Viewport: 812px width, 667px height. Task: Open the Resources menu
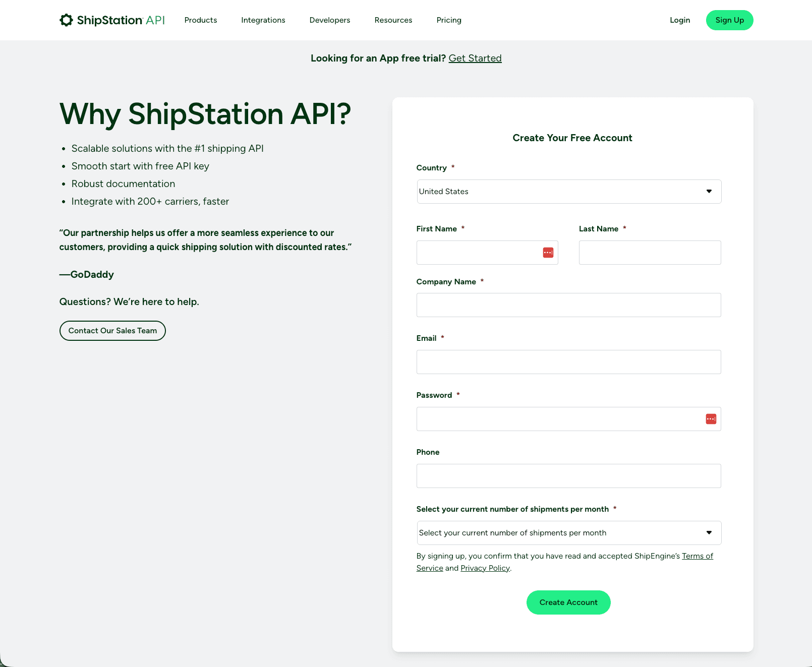click(x=393, y=20)
